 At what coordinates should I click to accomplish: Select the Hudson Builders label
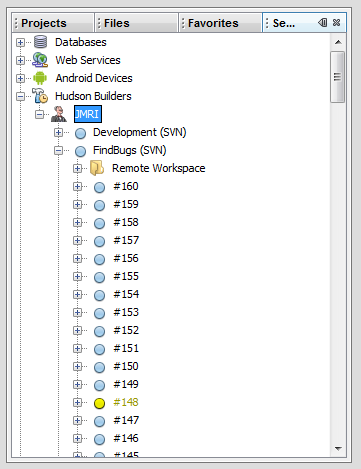tap(93, 96)
